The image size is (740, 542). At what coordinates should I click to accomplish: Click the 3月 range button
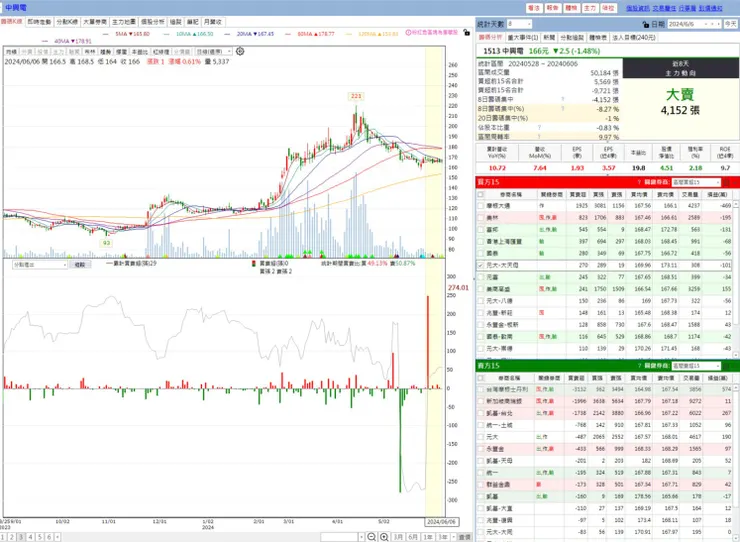398,537
